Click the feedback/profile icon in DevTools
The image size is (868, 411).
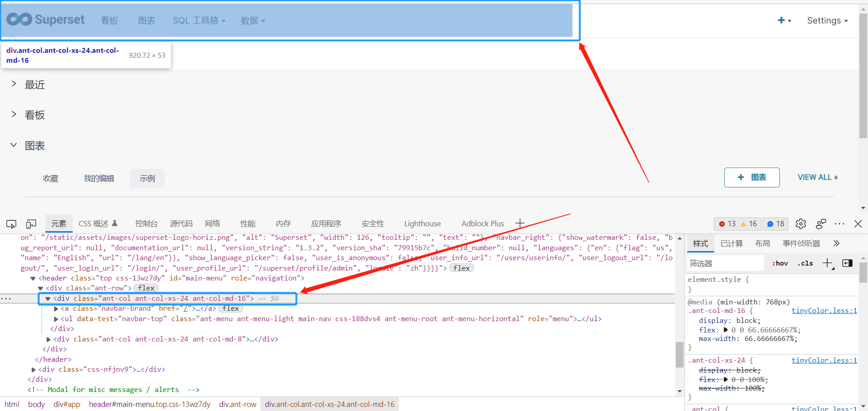coord(821,224)
